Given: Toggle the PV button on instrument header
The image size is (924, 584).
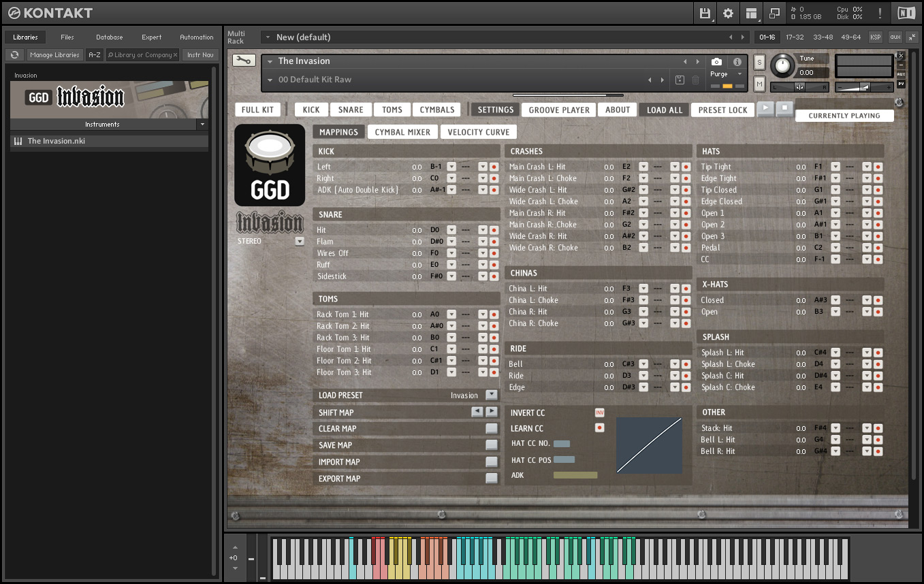Looking at the screenshot, I should coord(901,84).
